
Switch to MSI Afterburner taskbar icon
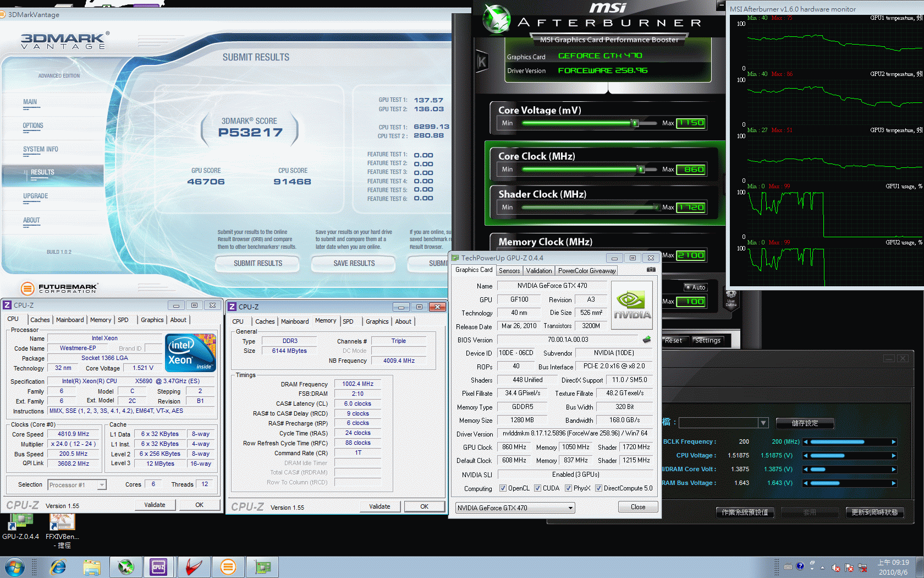[126, 567]
